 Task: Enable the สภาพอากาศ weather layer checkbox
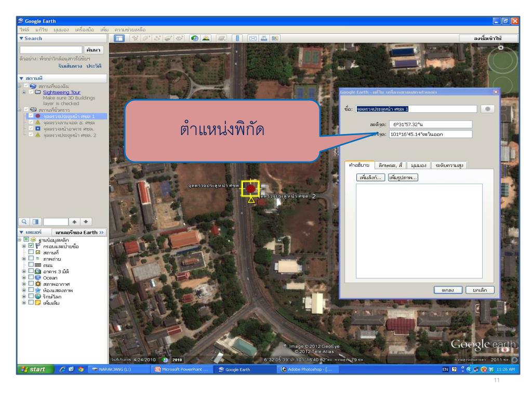31,284
